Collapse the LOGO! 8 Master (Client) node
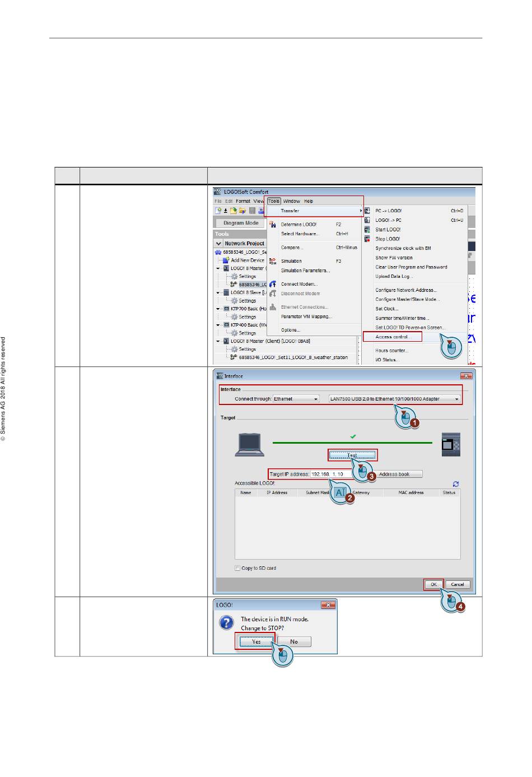This screenshot has height=777, width=532. coord(218,341)
